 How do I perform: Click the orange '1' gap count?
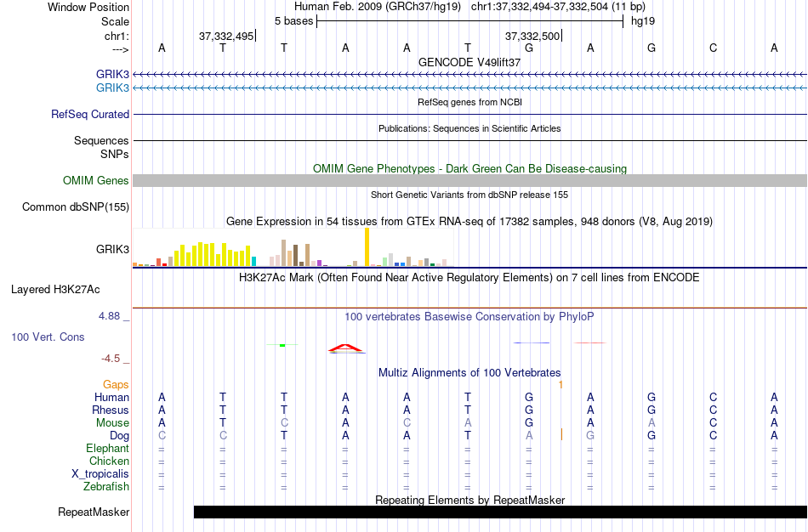tap(560, 385)
